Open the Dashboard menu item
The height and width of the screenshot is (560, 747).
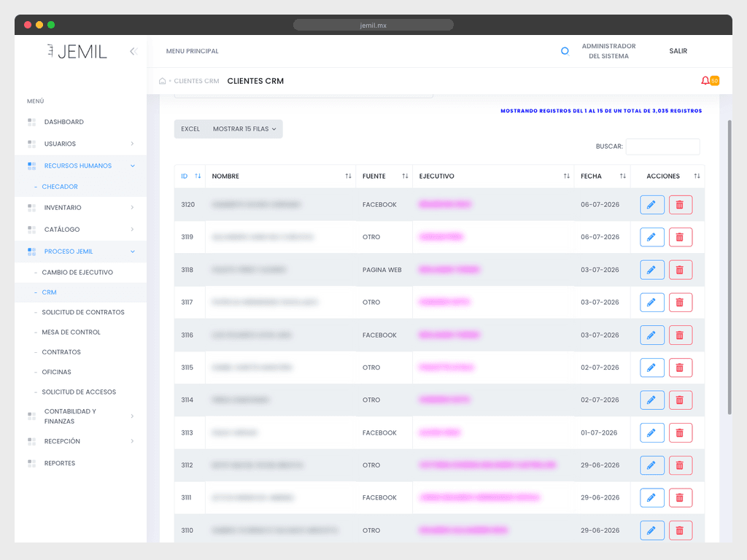tap(64, 122)
